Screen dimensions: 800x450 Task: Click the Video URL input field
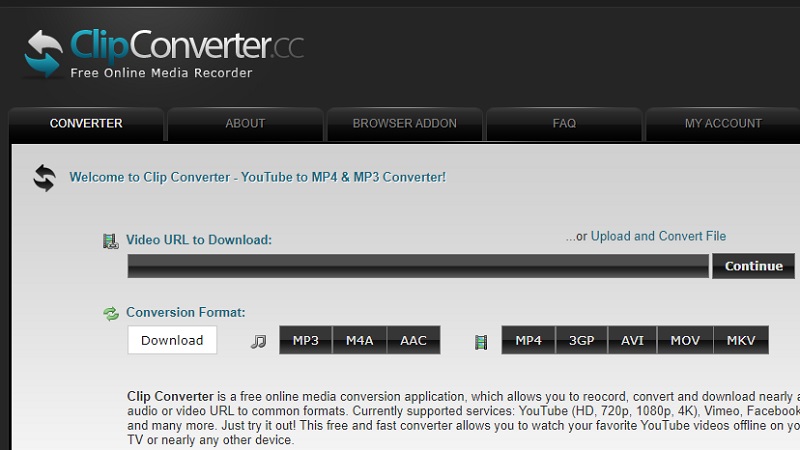coord(418,266)
